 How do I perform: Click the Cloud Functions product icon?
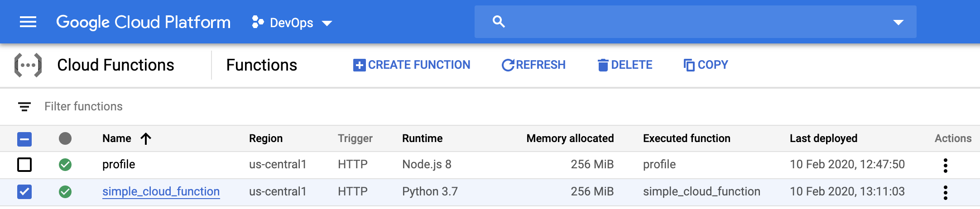click(x=28, y=65)
